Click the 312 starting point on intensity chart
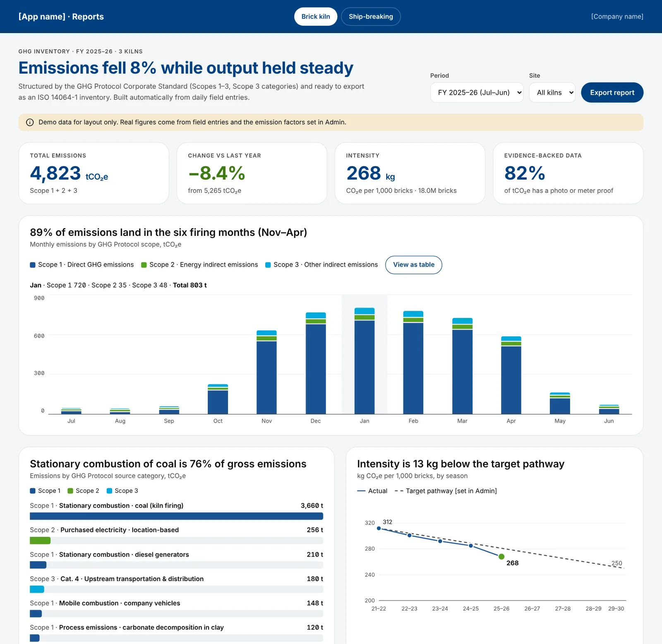The height and width of the screenshot is (644, 662). point(379,529)
